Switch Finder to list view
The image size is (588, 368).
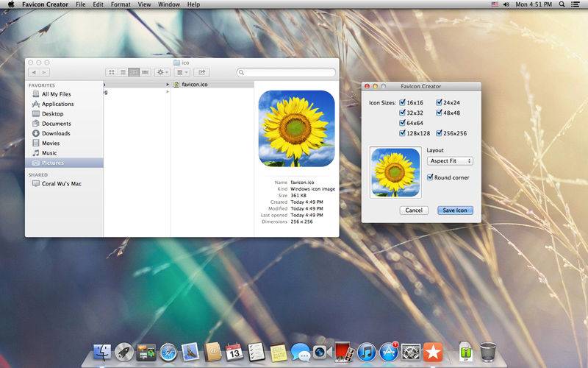123,72
